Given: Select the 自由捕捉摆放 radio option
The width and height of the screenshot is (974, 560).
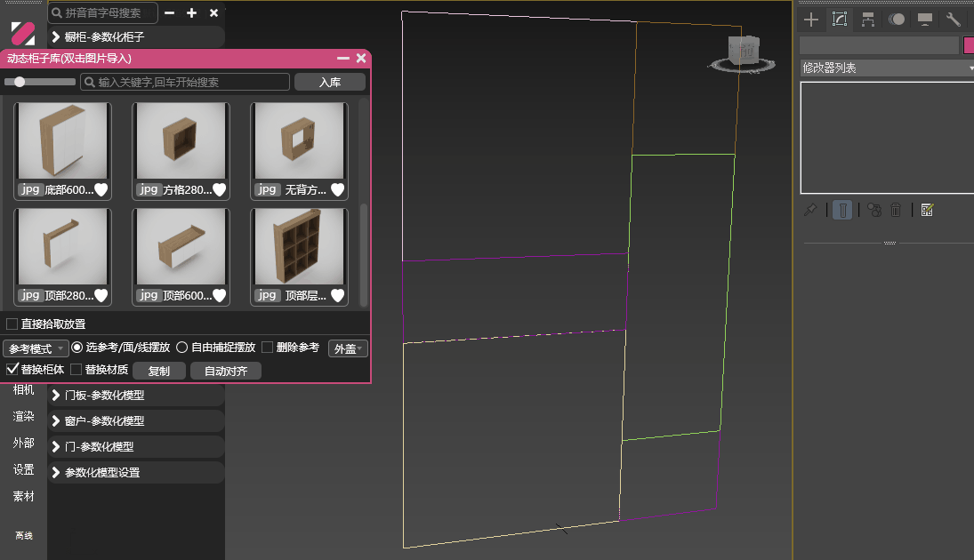Looking at the screenshot, I should click(182, 348).
